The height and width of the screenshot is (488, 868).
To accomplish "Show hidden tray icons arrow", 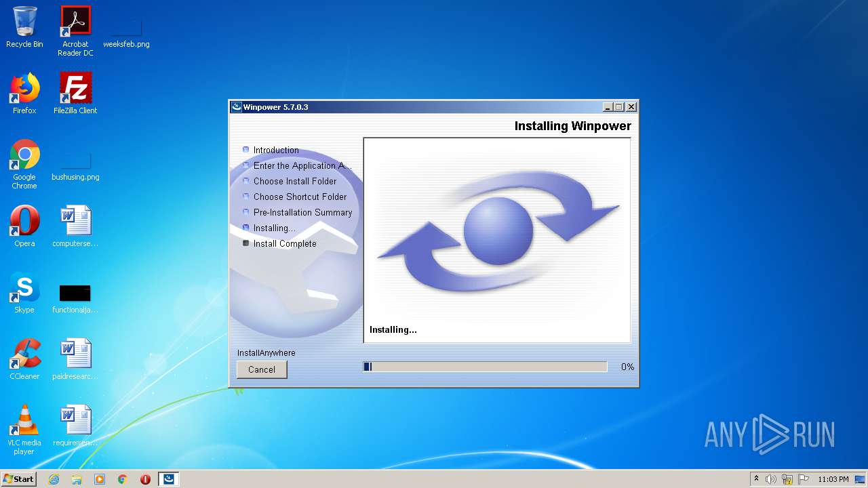I will [756, 479].
